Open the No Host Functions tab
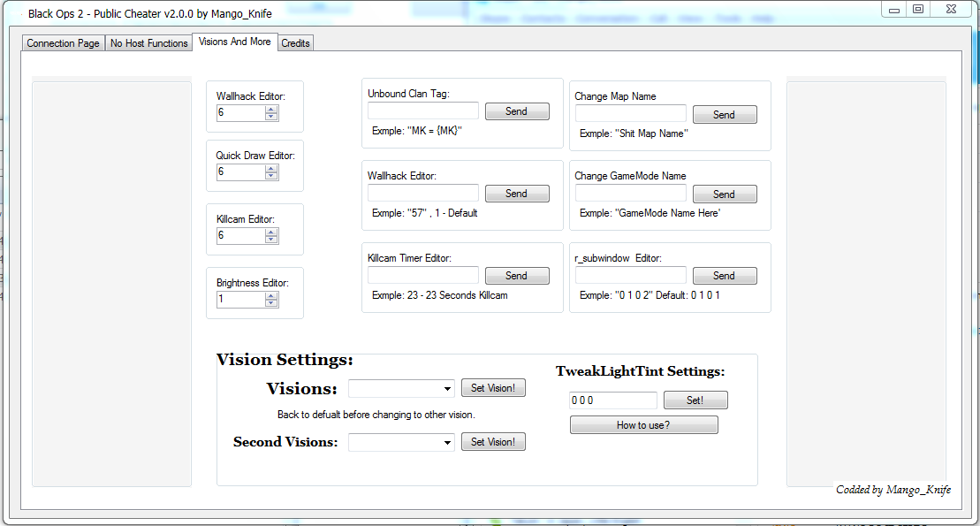The height and width of the screenshot is (526, 980). point(148,43)
